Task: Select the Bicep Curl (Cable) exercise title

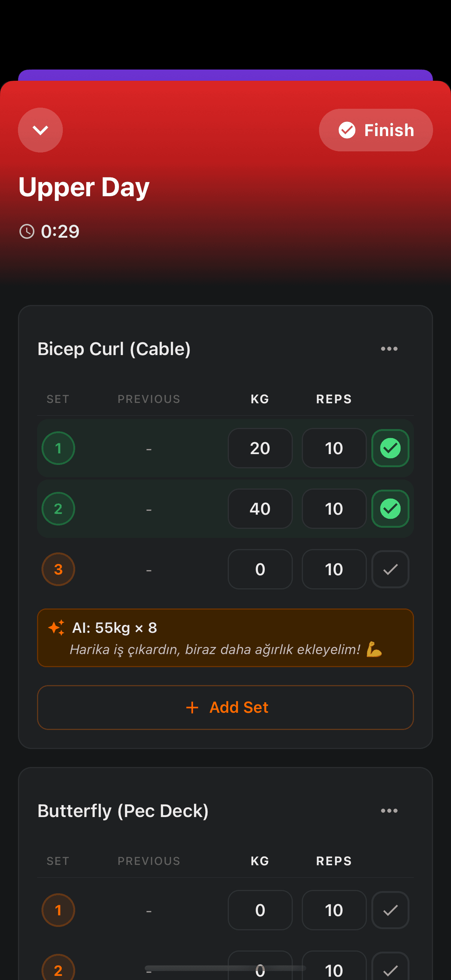Action: click(x=114, y=348)
